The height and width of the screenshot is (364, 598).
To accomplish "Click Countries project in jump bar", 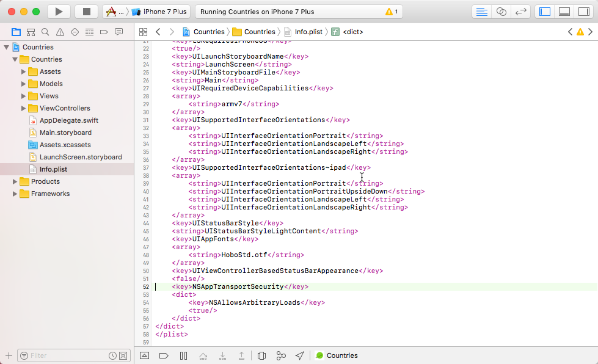I will [x=203, y=32].
